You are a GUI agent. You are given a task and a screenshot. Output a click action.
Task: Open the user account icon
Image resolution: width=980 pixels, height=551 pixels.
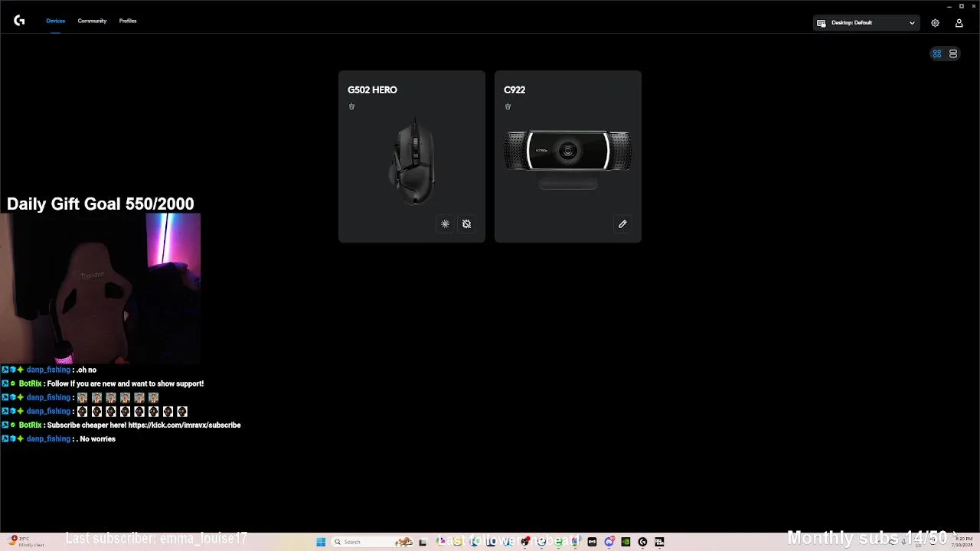click(959, 23)
